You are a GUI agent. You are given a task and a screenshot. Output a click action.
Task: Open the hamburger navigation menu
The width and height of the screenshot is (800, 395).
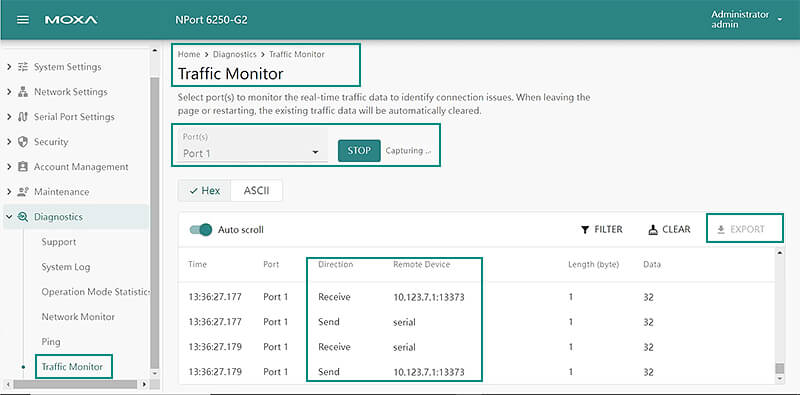23,20
